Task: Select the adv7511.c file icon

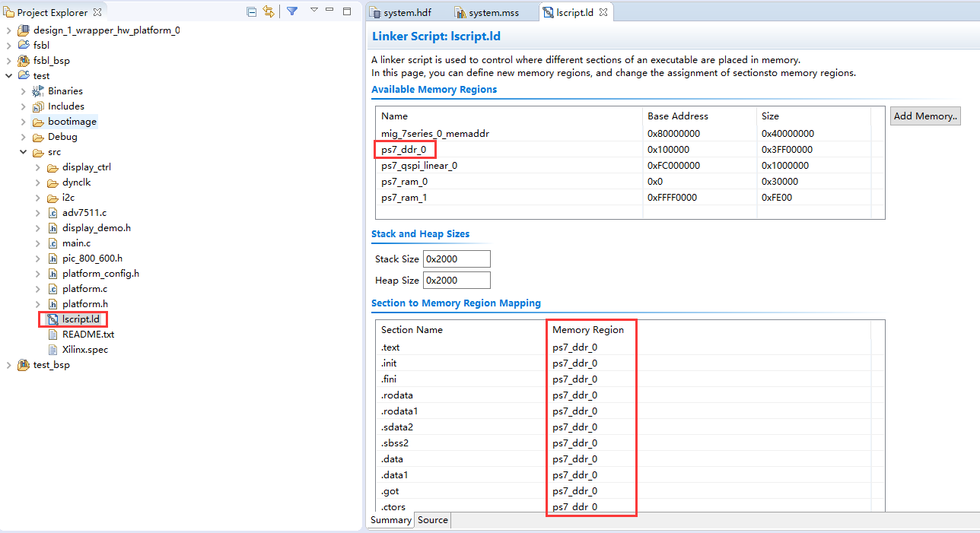Action: [52, 213]
